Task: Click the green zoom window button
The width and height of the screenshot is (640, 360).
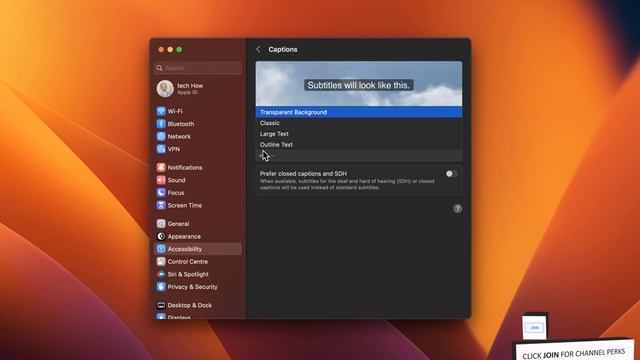Action: pyautogui.click(x=179, y=50)
